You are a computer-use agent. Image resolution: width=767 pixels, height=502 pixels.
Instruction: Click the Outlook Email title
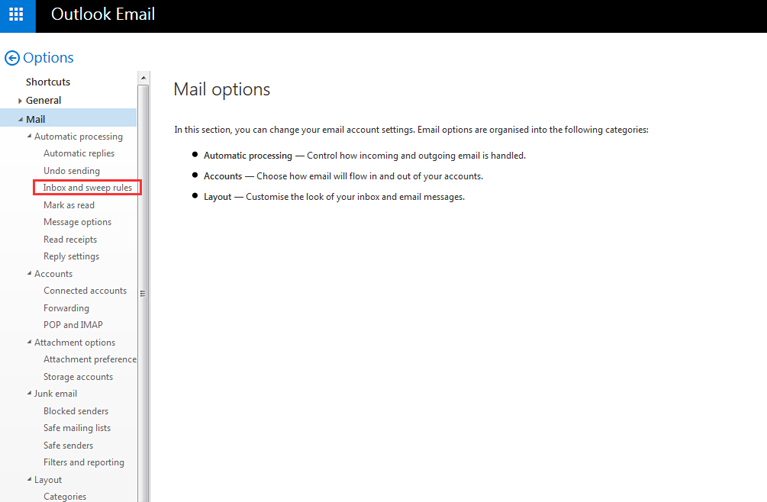click(x=103, y=15)
